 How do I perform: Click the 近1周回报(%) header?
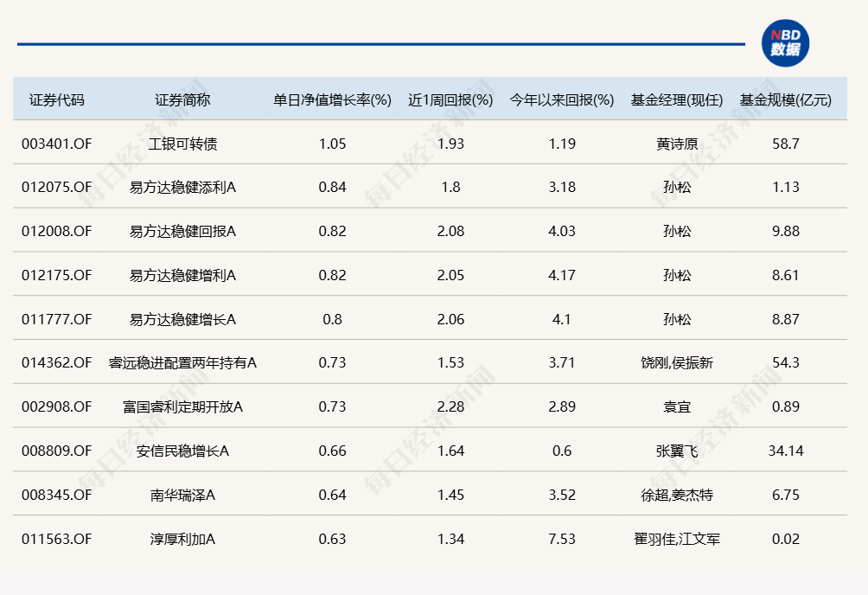click(450, 99)
